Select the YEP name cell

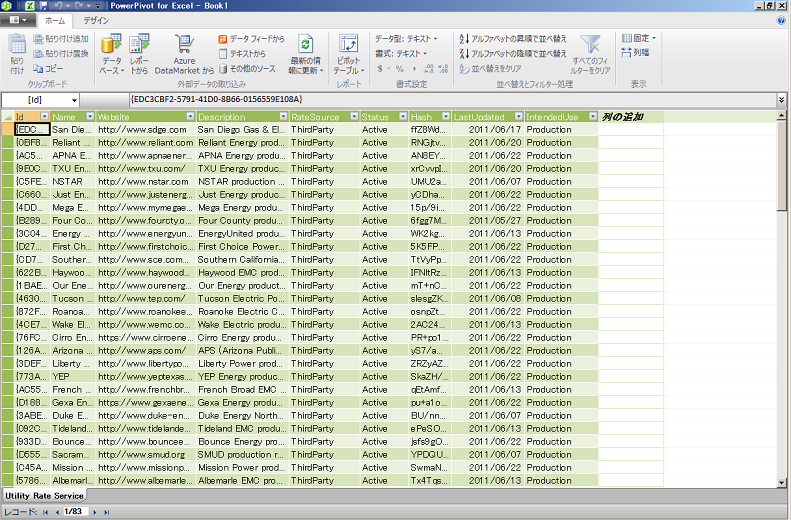click(x=73, y=377)
